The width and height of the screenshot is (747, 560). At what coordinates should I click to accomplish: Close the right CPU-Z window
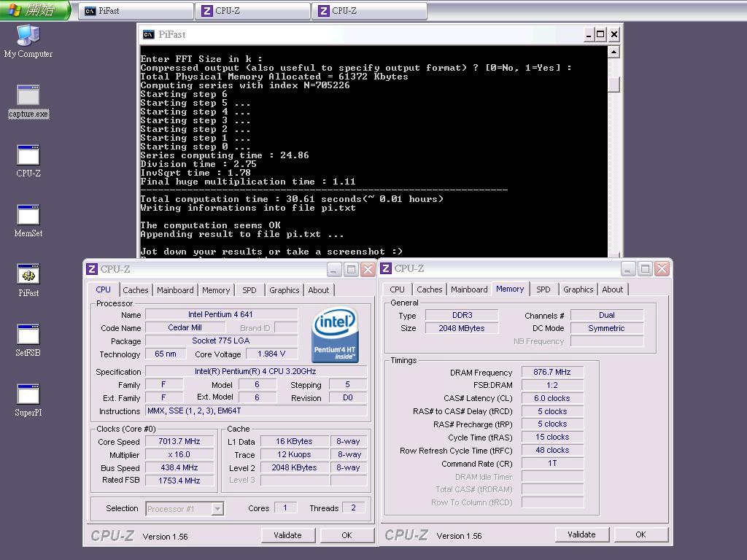(x=662, y=269)
